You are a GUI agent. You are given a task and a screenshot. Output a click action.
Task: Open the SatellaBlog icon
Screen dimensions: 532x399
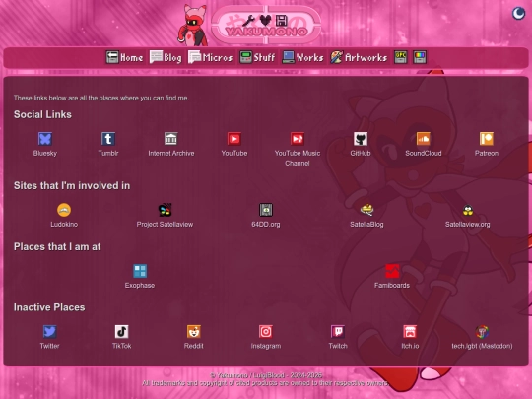coord(366,210)
